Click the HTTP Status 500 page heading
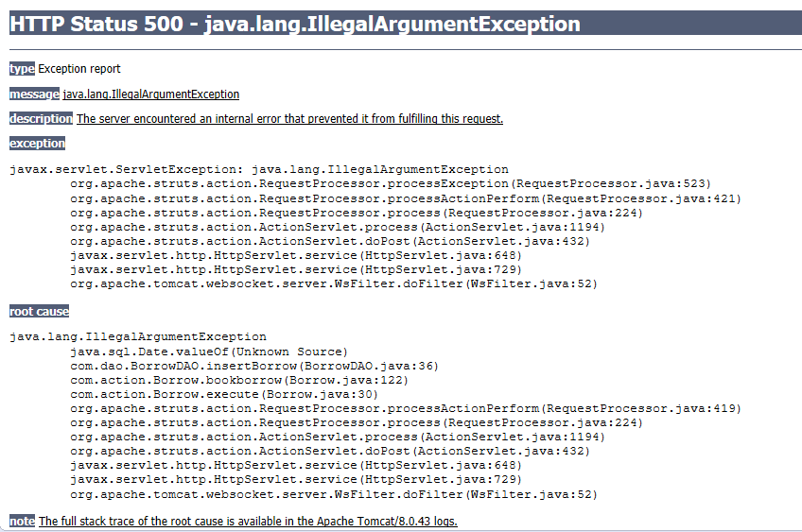The height and width of the screenshot is (532, 802). (295, 24)
